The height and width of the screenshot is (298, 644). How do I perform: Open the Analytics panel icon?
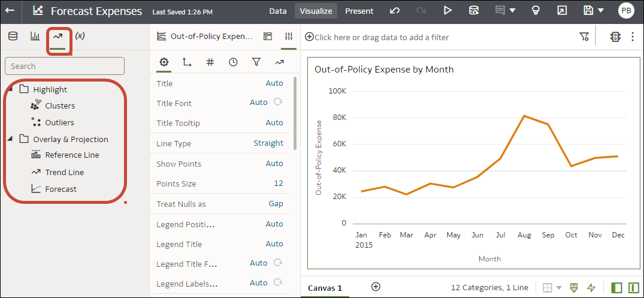[58, 36]
